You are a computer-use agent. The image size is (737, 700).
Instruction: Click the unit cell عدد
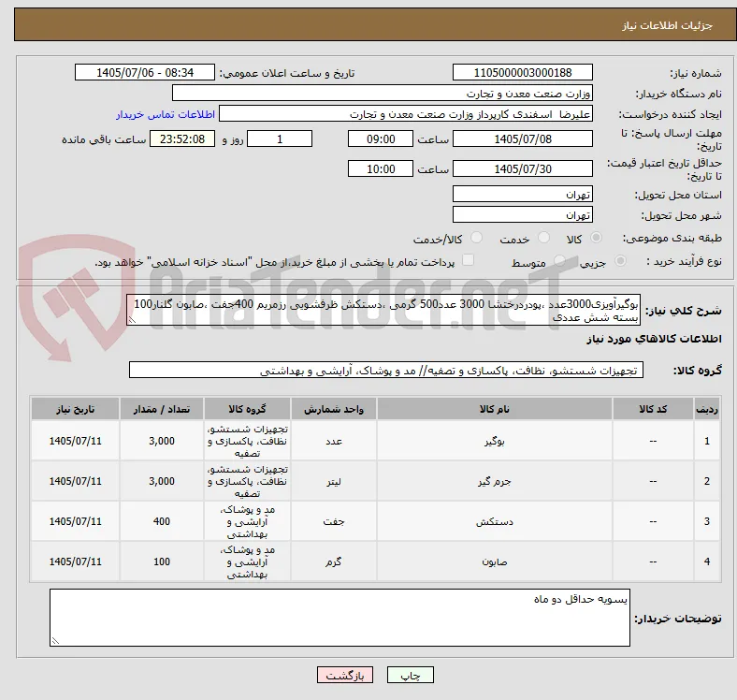coord(334,442)
